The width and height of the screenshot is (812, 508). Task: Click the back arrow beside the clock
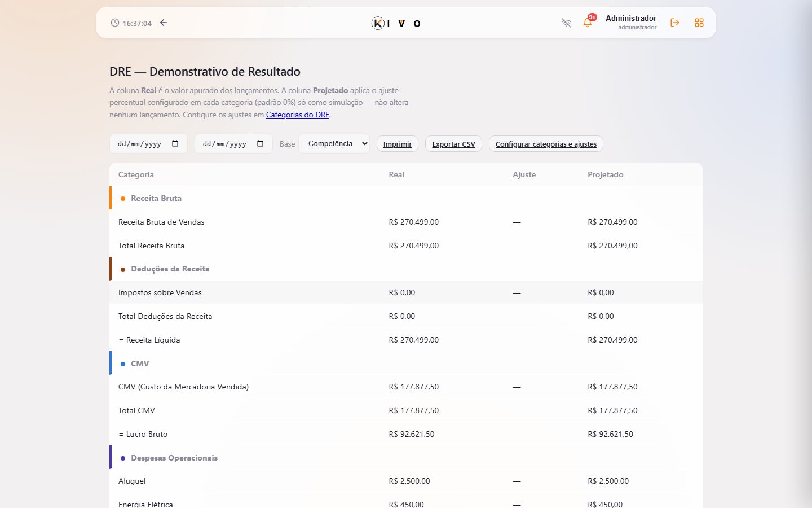(164, 23)
